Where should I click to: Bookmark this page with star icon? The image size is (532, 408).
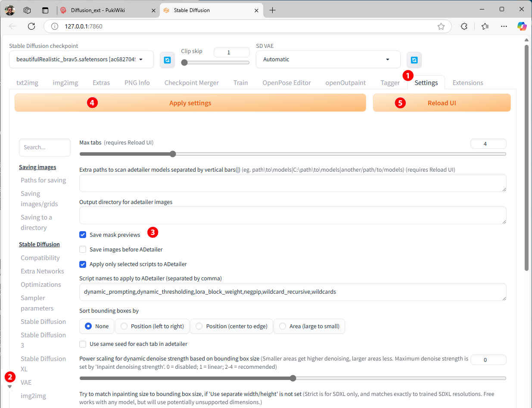441,26
